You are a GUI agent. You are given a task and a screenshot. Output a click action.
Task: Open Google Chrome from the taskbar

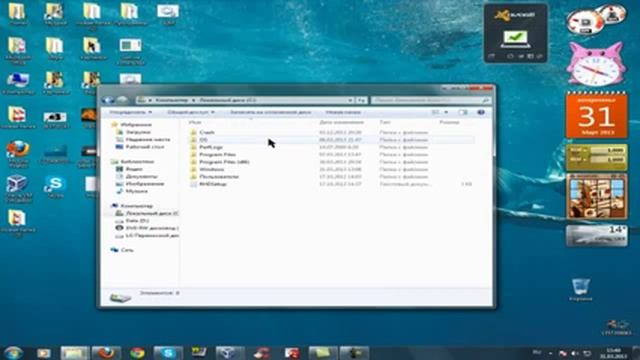pyautogui.click(x=137, y=353)
